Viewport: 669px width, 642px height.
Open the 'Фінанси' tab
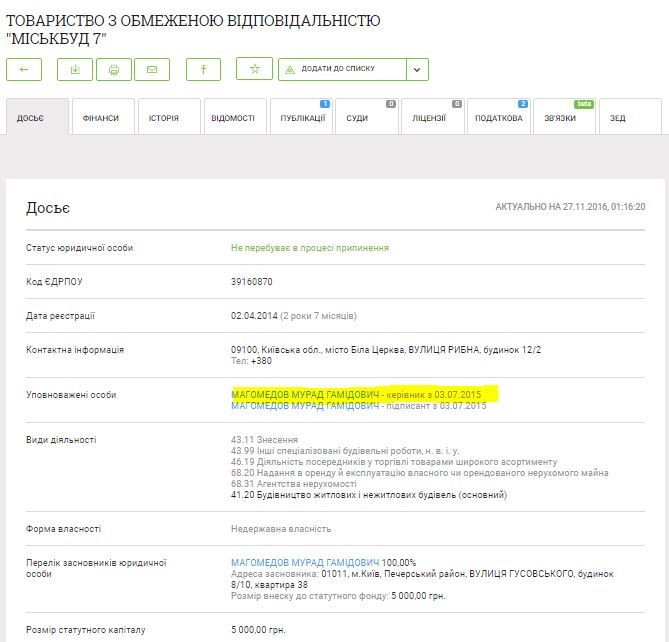click(102, 118)
